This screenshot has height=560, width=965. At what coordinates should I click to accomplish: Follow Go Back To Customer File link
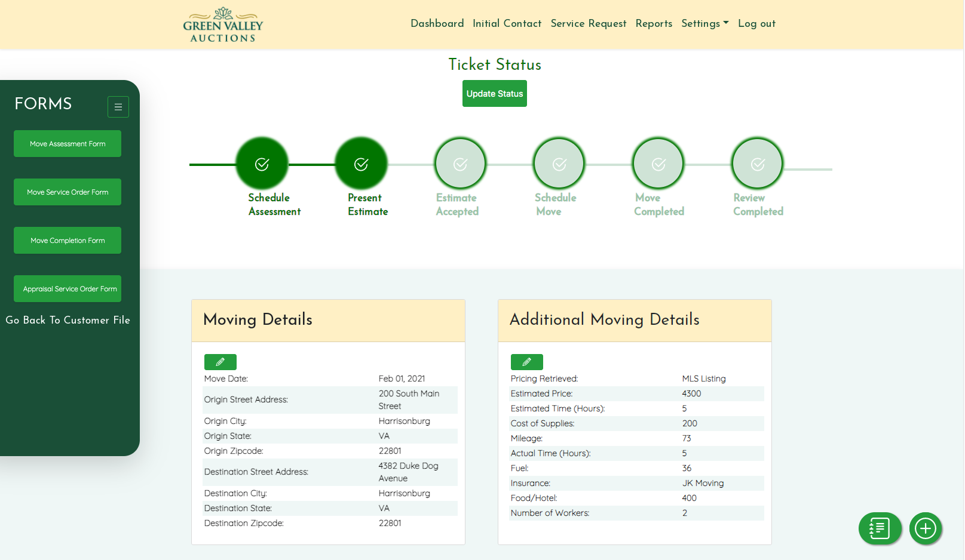[68, 320]
